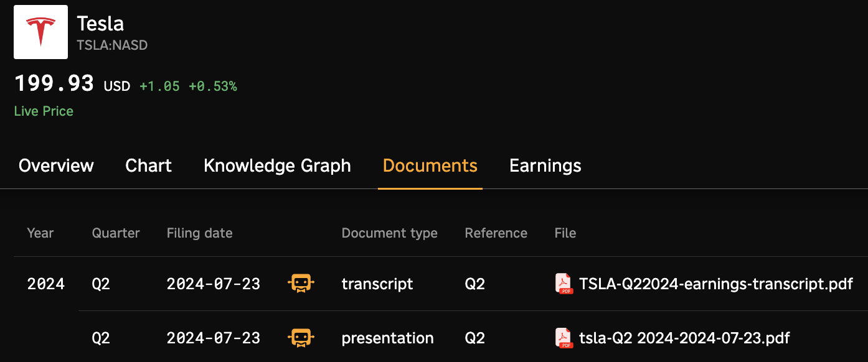868x362 pixels.
Task: Click the Filing date column header
Action: click(200, 233)
